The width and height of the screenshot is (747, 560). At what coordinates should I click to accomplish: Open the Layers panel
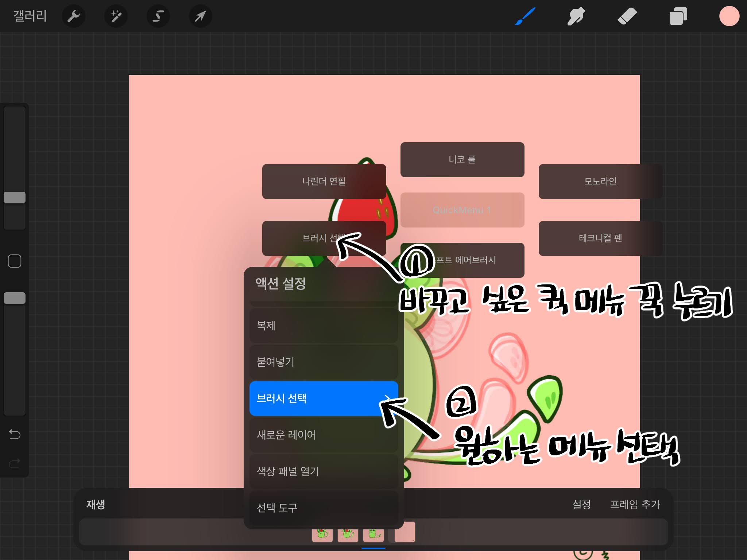(678, 16)
